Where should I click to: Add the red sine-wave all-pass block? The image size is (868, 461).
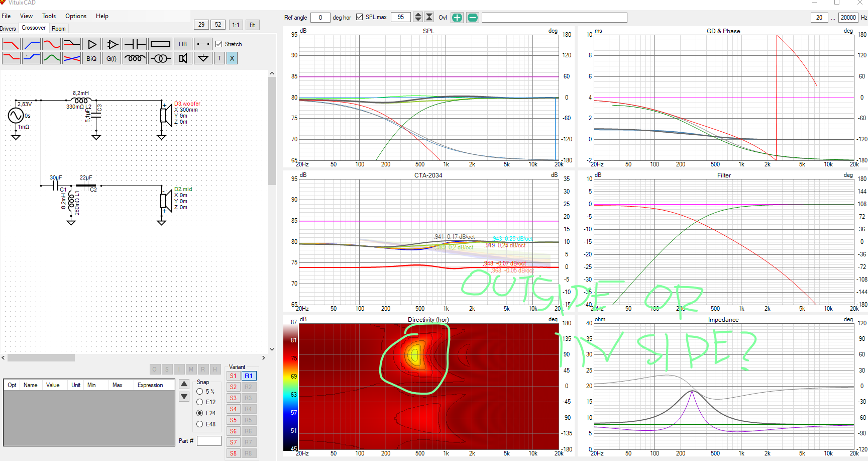(x=51, y=44)
